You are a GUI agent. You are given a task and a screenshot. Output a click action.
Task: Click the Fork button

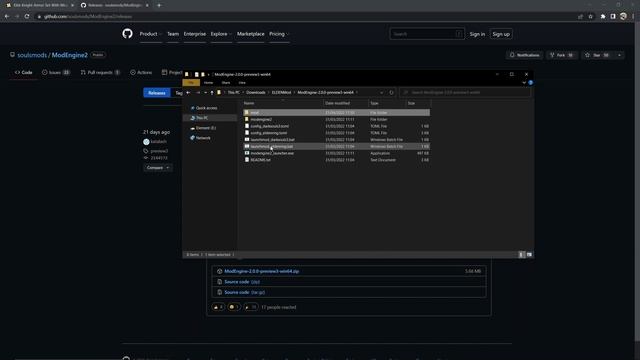[562, 55]
